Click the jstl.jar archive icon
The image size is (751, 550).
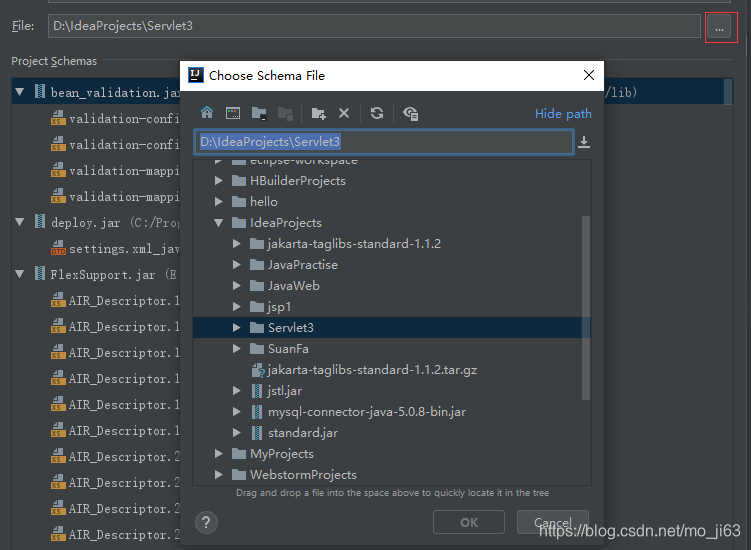pyautogui.click(x=257, y=391)
